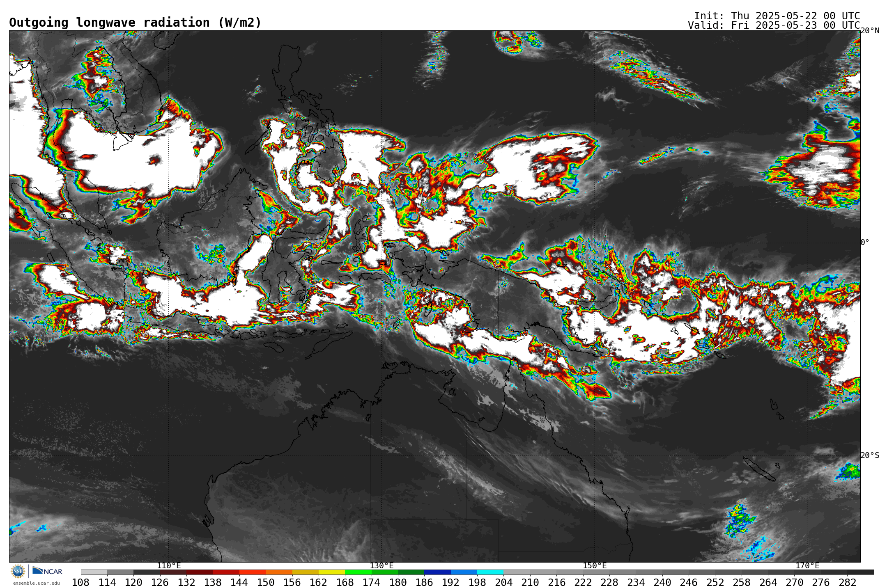Select the dark green 180–186 colorbar segment
Viewport: 887px width, 588px height.
click(411, 572)
